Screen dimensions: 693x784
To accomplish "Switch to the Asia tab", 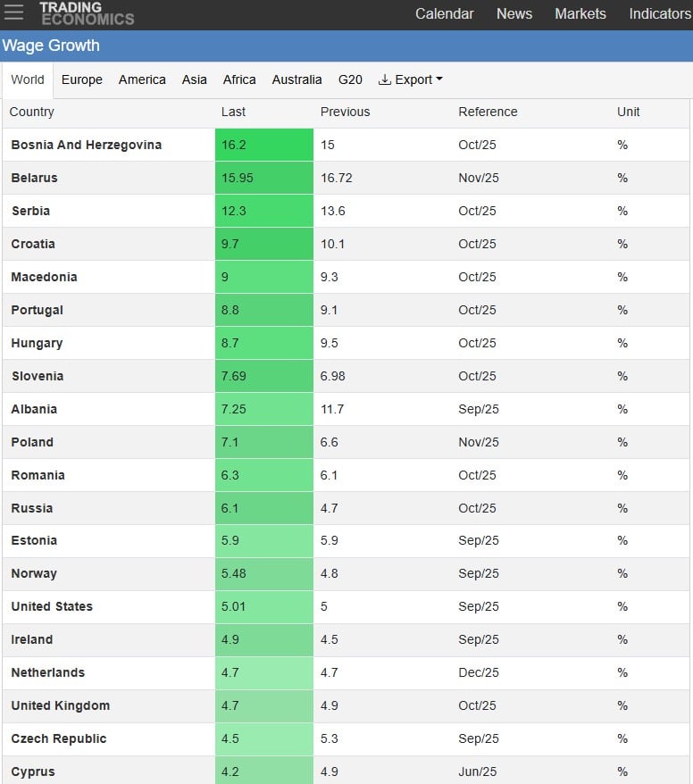I will point(195,79).
